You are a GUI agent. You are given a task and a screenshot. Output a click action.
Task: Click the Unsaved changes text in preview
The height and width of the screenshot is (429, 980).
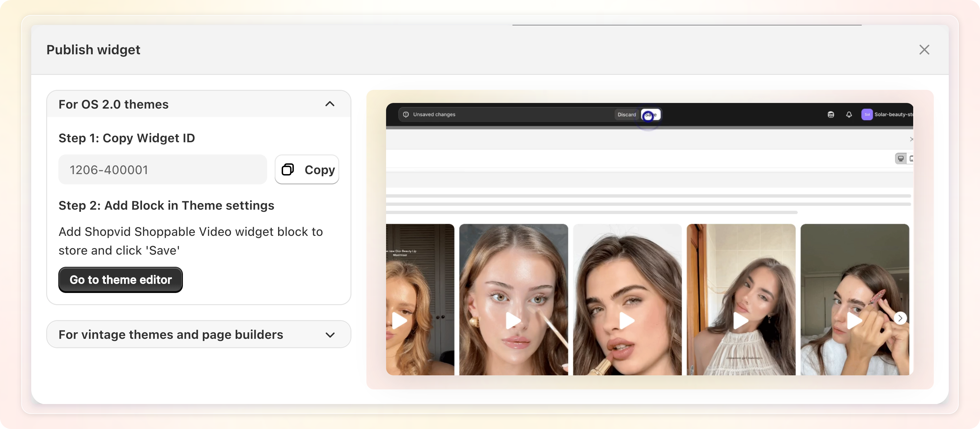coord(434,115)
